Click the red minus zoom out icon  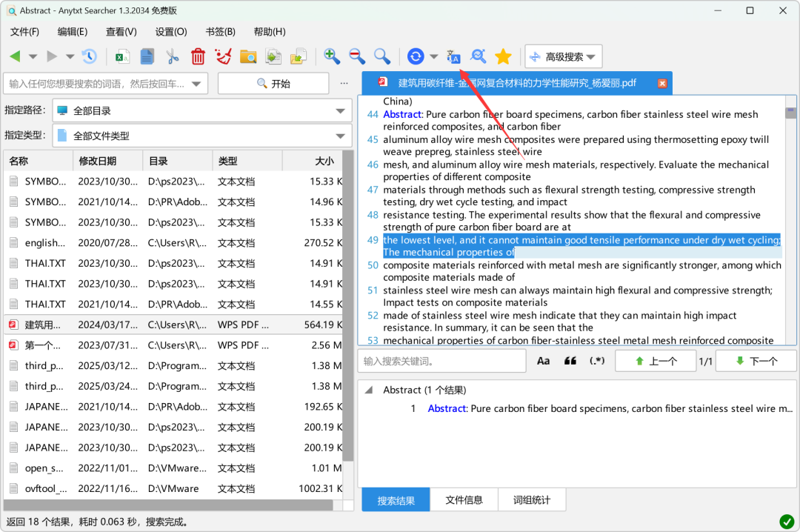click(357, 56)
